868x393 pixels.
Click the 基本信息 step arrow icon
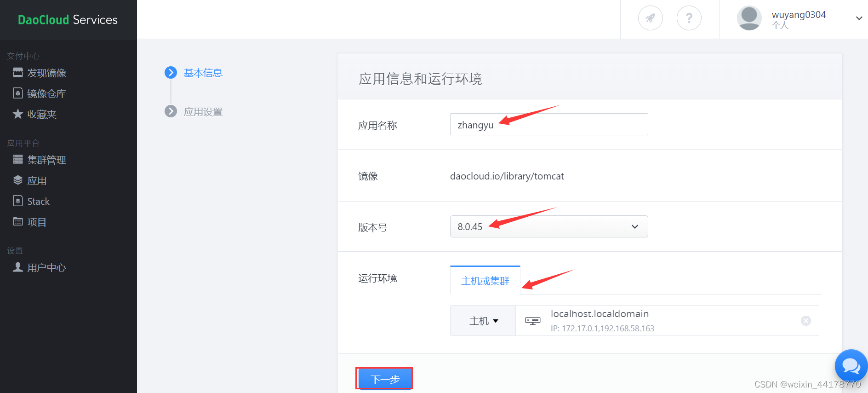(171, 72)
